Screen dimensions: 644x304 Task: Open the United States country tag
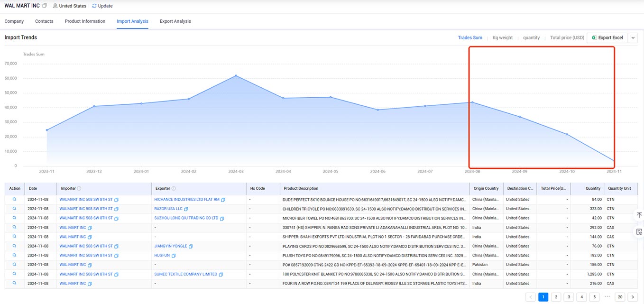coord(70,6)
